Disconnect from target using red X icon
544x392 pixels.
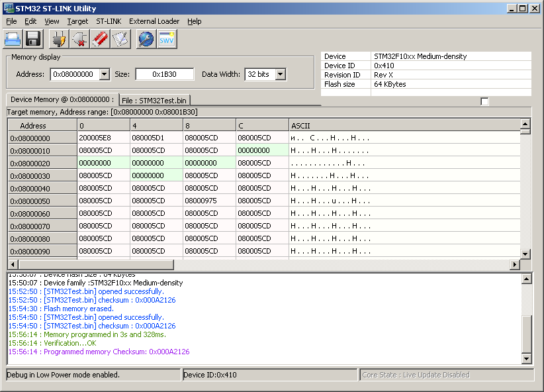click(x=79, y=39)
